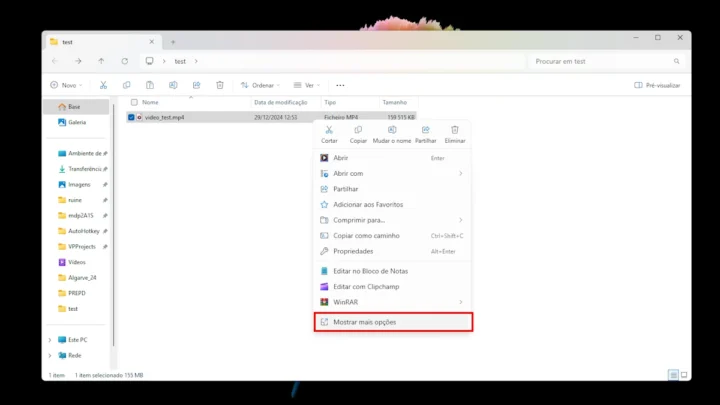Open the Ver dropdown
The image size is (720, 405).
[x=307, y=85]
